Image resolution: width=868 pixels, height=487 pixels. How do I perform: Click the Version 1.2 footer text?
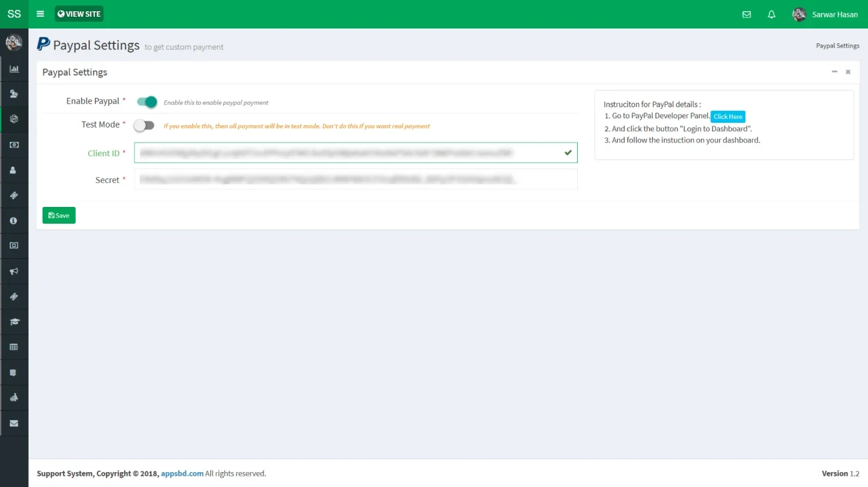click(841, 473)
